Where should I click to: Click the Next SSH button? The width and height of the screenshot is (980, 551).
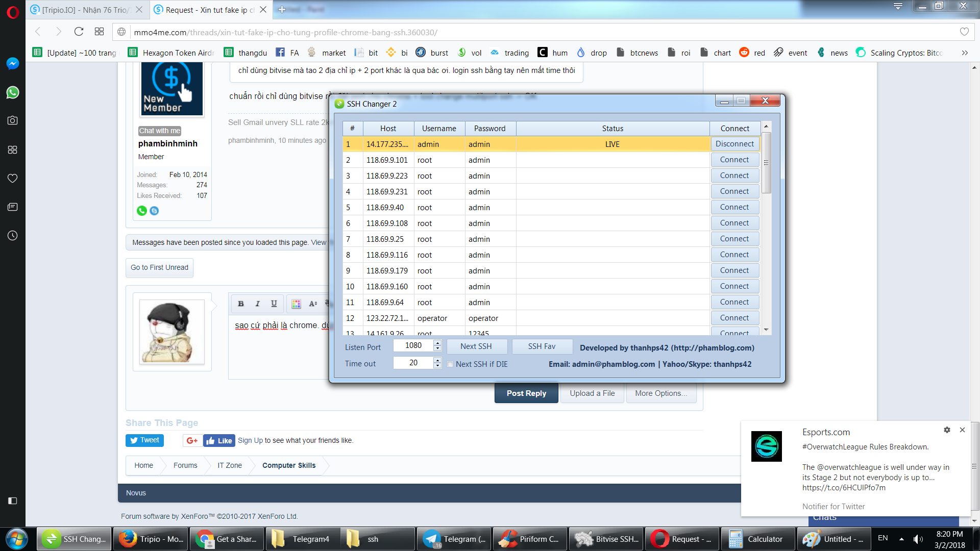tap(476, 346)
